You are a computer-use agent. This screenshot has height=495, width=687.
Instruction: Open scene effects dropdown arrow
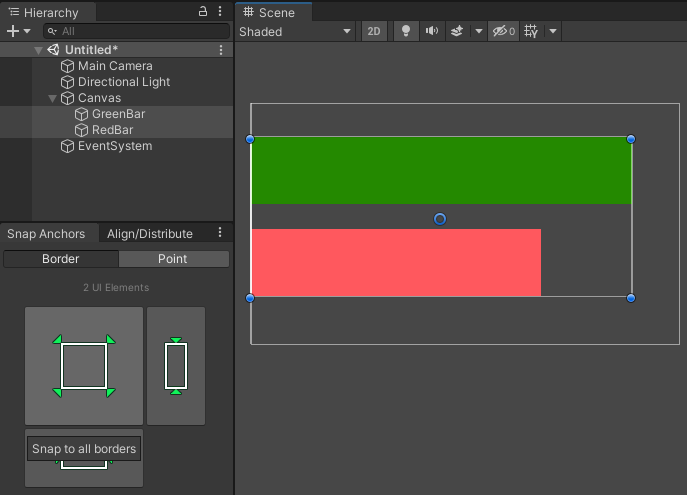(x=478, y=31)
